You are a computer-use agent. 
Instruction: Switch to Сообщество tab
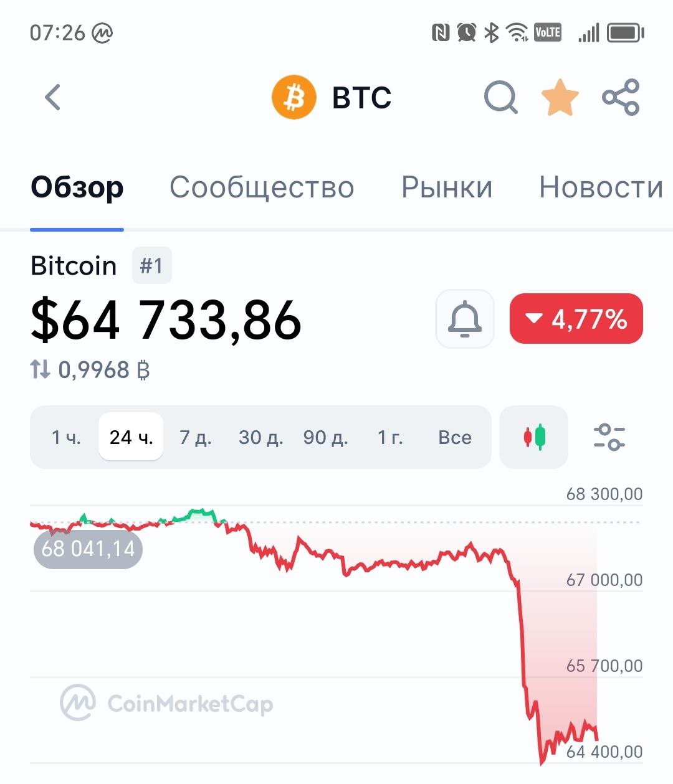(x=262, y=187)
